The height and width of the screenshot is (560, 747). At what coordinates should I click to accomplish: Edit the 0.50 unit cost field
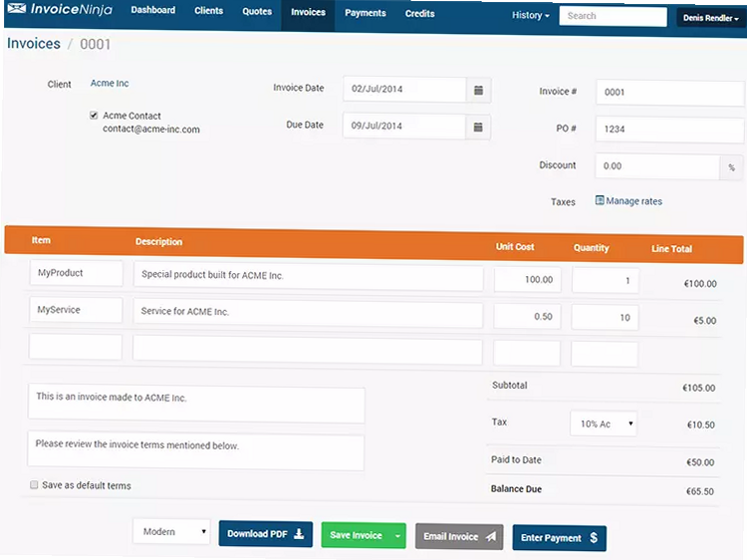527,317
